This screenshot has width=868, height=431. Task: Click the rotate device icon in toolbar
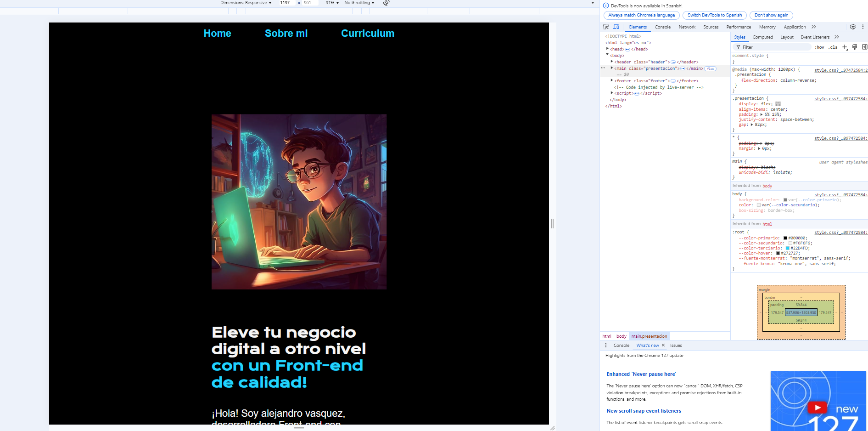[x=386, y=3]
